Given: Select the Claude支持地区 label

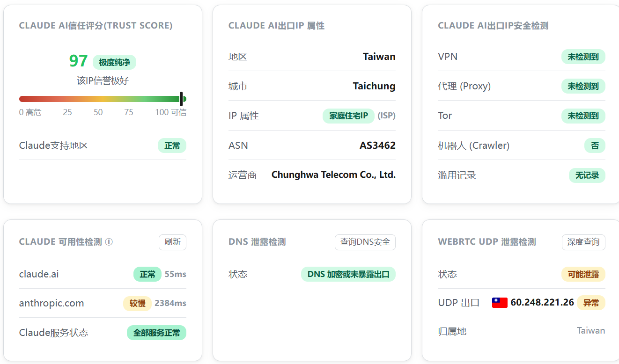Looking at the screenshot, I should (x=53, y=146).
